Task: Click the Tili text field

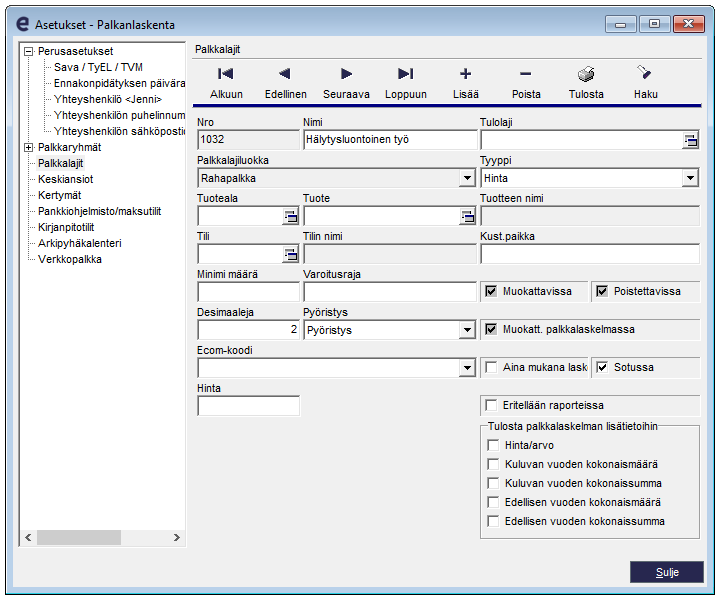Action: point(240,254)
